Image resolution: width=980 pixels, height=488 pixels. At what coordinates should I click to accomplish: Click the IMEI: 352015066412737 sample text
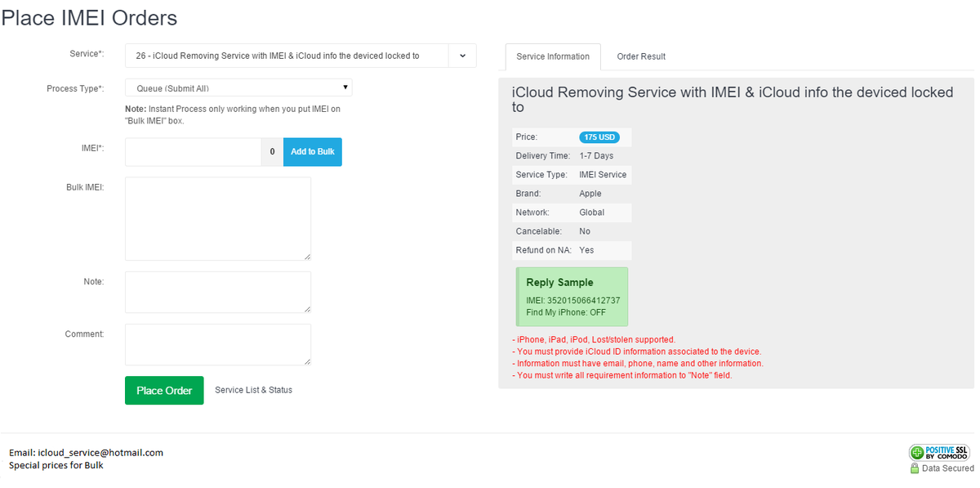click(x=573, y=300)
